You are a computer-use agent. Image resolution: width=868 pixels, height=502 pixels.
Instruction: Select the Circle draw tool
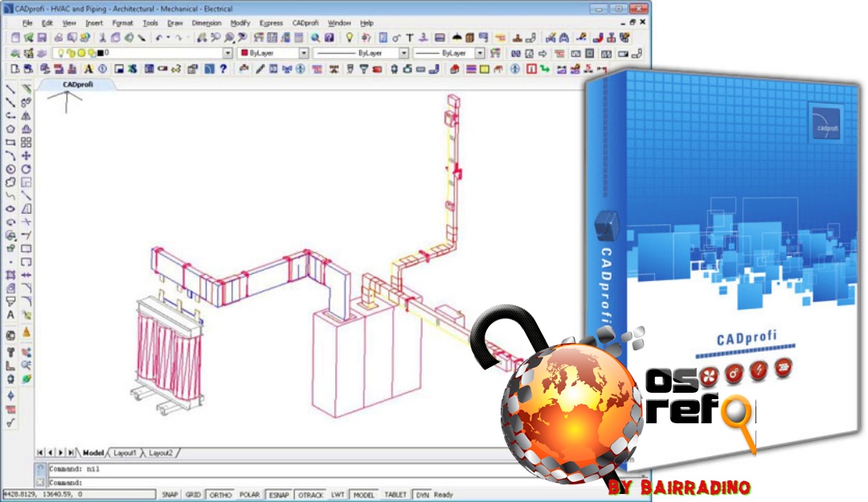10,169
